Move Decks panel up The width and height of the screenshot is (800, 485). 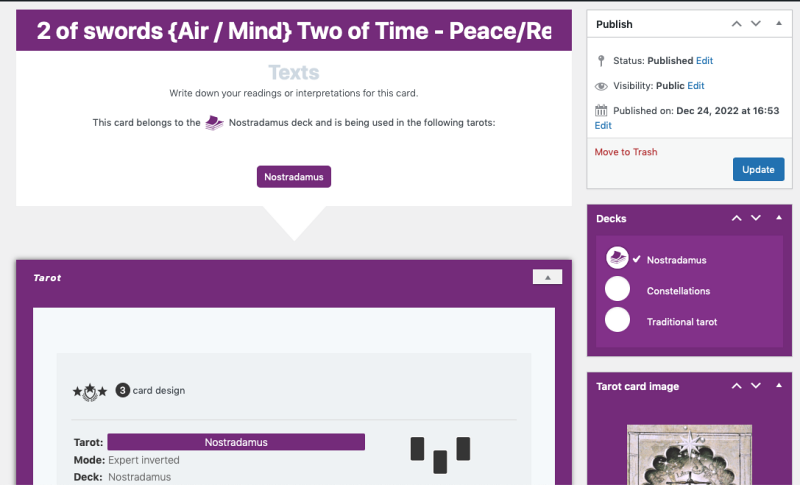[x=736, y=218]
